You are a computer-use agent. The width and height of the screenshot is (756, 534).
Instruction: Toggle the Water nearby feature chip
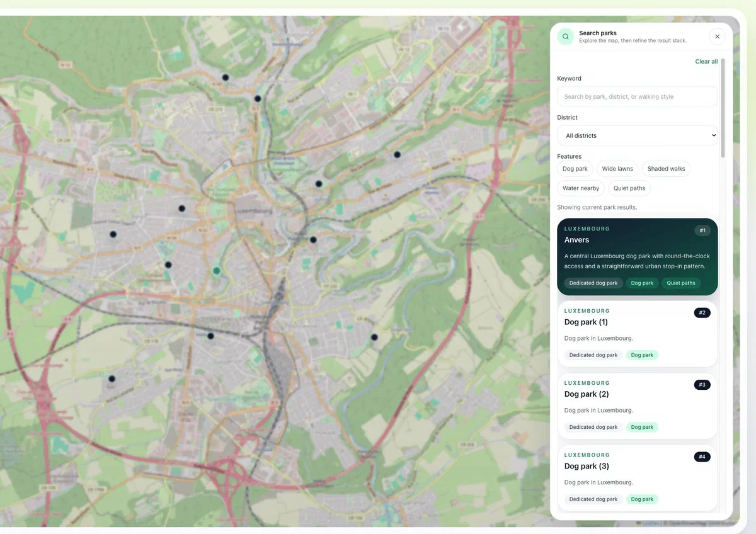(x=581, y=188)
